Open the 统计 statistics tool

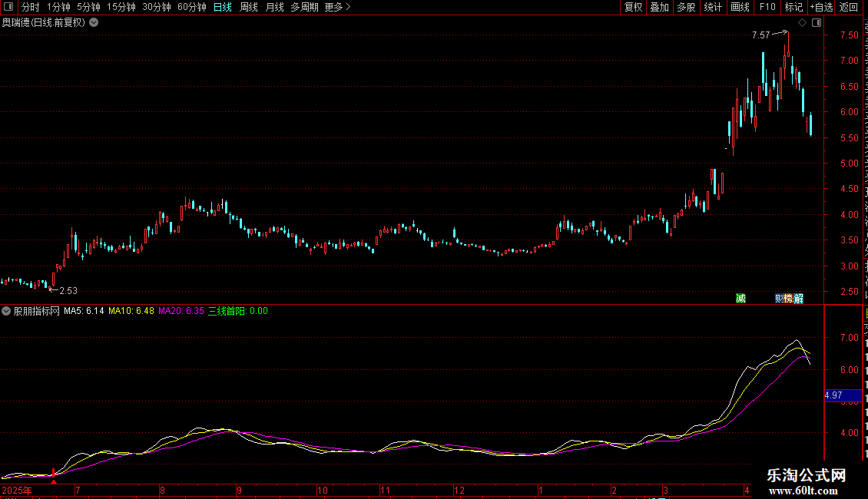point(712,7)
